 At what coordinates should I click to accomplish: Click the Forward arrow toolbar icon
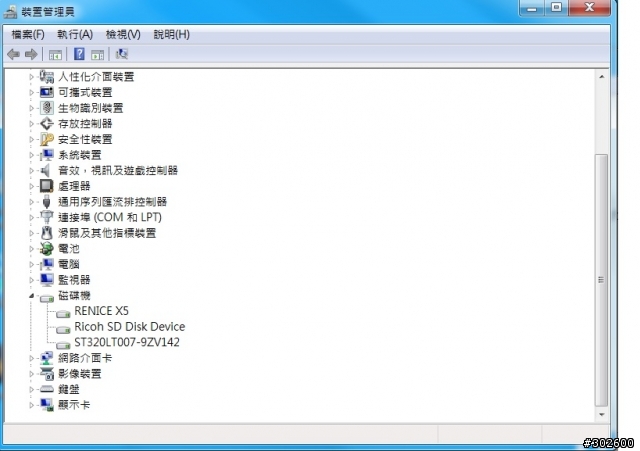tap(31, 54)
